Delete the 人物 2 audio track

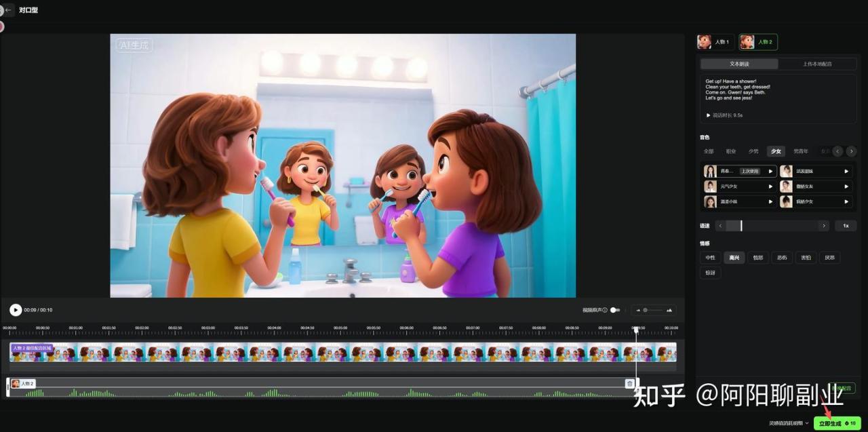coord(629,384)
